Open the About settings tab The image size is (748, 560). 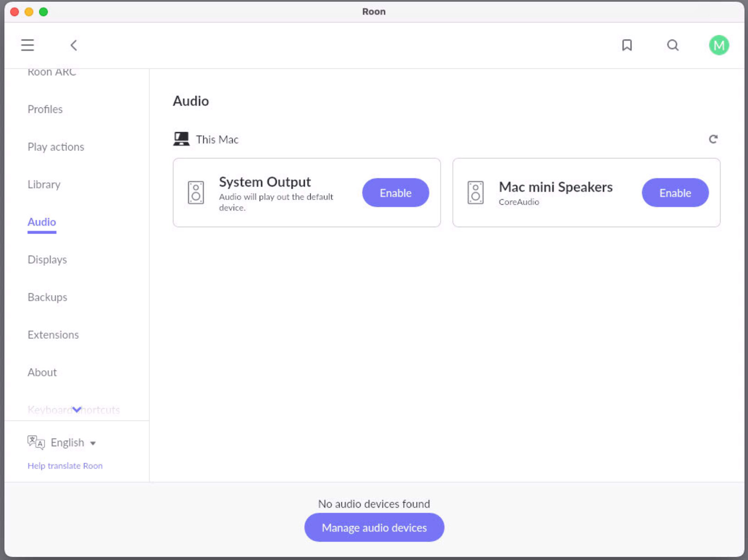pyautogui.click(x=42, y=372)
